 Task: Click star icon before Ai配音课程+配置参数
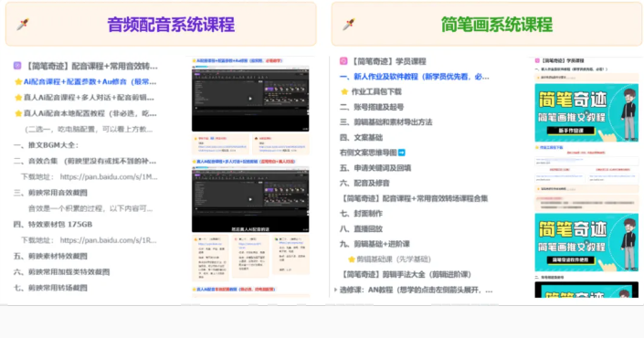(18, 81)
